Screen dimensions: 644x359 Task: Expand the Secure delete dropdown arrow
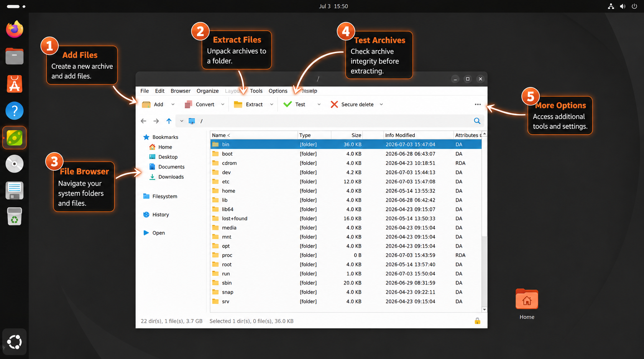[381, 104]
